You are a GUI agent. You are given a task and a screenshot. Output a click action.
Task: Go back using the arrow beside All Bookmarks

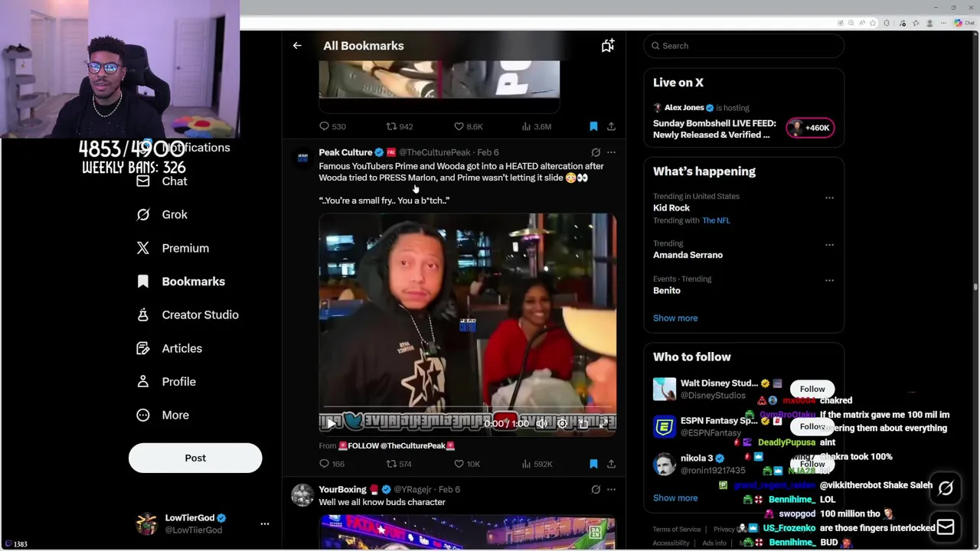tap(297, 46)
